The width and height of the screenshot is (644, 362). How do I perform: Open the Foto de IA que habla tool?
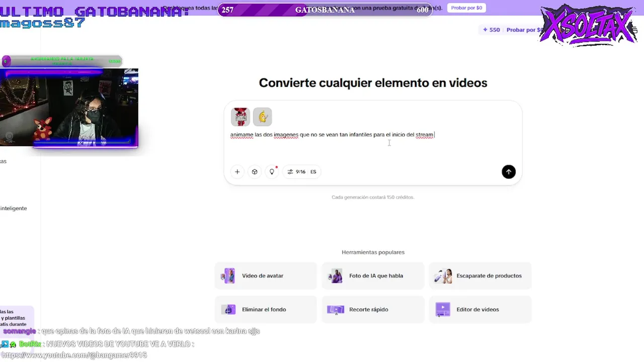[373, 276]
